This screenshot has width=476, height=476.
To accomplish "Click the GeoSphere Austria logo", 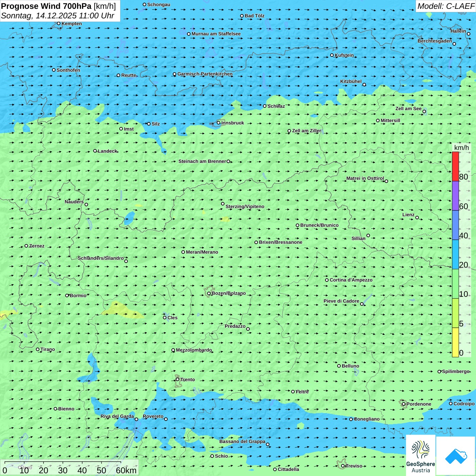I will 421,455.
